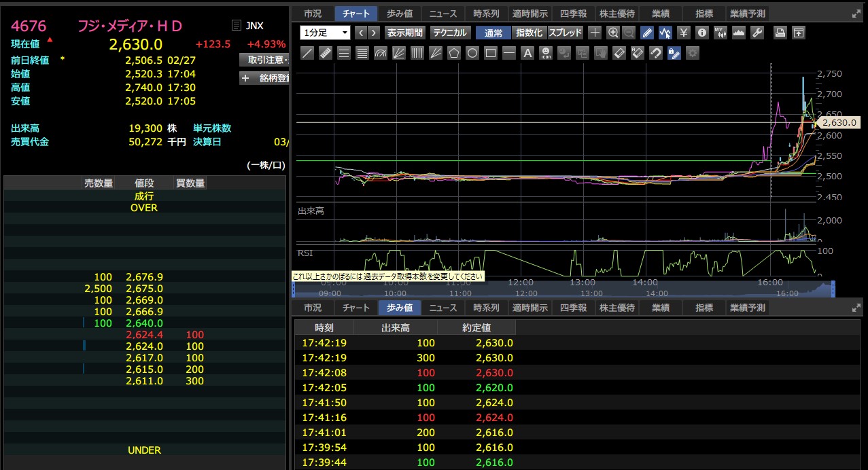Click the UNDER row in order book
This screenshot has height=470, width=868.
tap(144, 450)
